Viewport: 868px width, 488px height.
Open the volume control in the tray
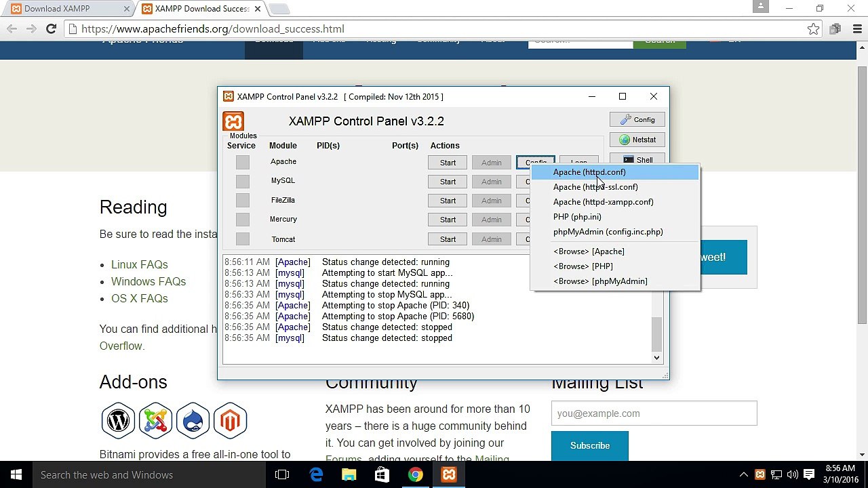tap(793, 474)
